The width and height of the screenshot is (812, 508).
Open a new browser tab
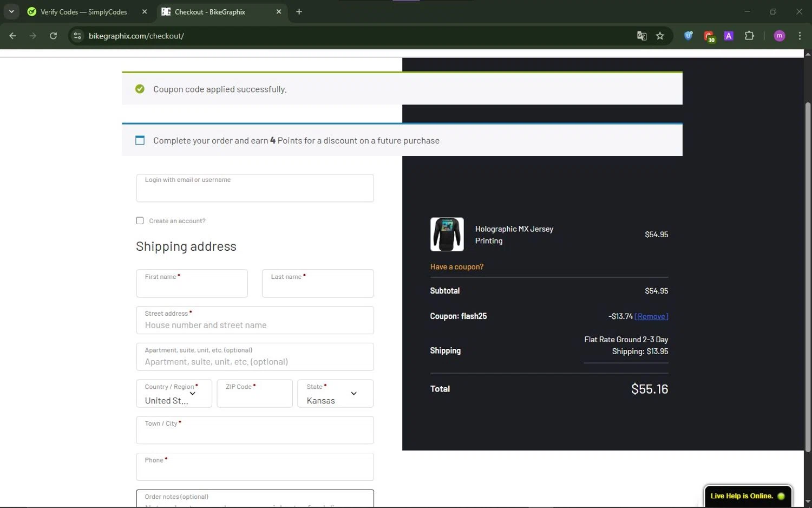pyautogui.click(x=299, y=11)
